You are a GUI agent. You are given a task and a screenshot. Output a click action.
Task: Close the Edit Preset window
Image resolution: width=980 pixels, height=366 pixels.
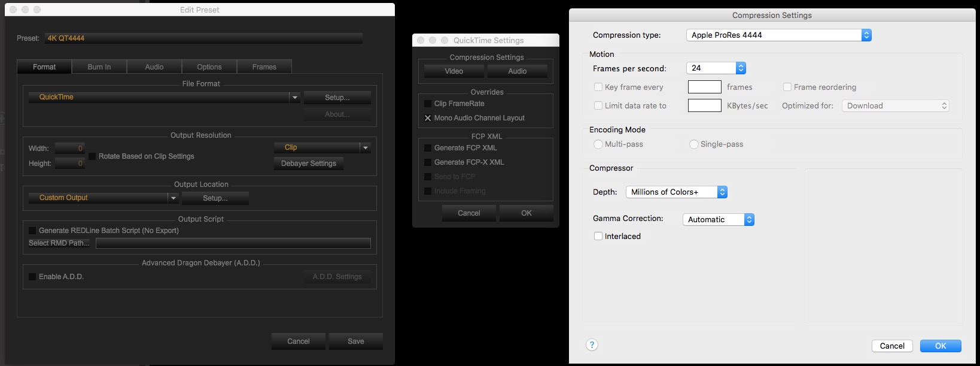13,10
